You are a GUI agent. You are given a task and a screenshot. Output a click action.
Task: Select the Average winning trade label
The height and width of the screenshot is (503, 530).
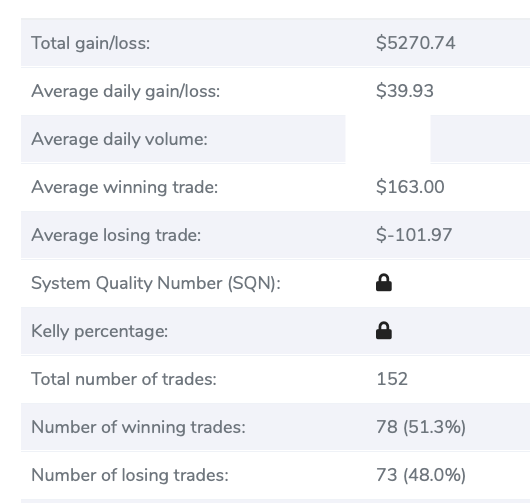point(124,187)
